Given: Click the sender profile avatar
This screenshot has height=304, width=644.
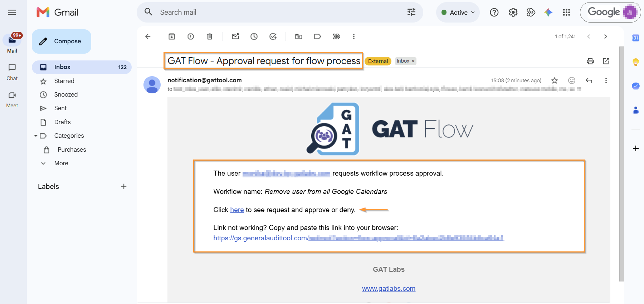Looking at the screenshot, I should (x=152, y=85).
